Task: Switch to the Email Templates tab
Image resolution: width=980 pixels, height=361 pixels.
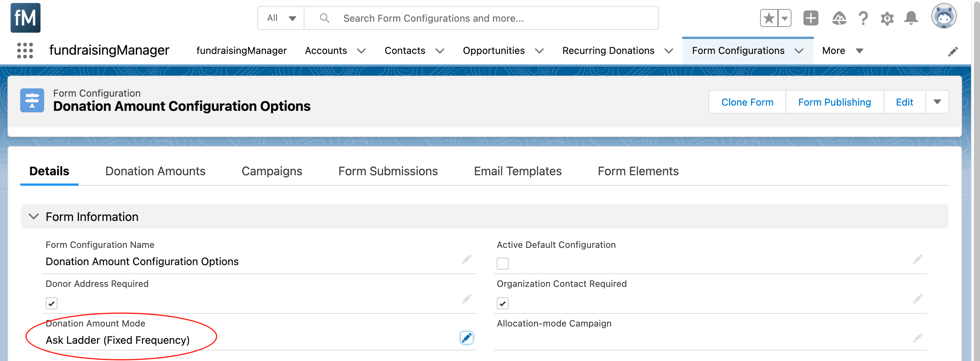Action: (x=517, y=172)
